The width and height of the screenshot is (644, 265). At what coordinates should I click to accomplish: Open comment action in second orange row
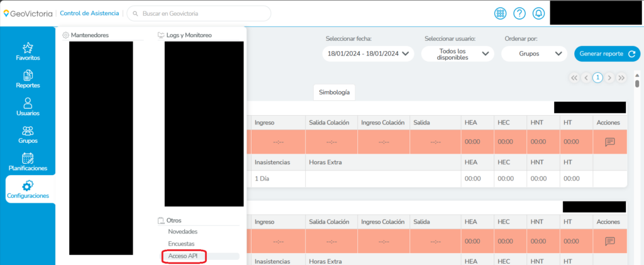click(610, 241)
